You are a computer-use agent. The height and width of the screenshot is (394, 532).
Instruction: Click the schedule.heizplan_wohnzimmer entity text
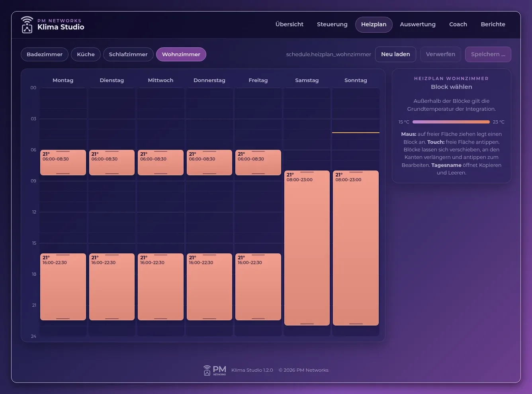pyautogui.click(x=329, y=55)
